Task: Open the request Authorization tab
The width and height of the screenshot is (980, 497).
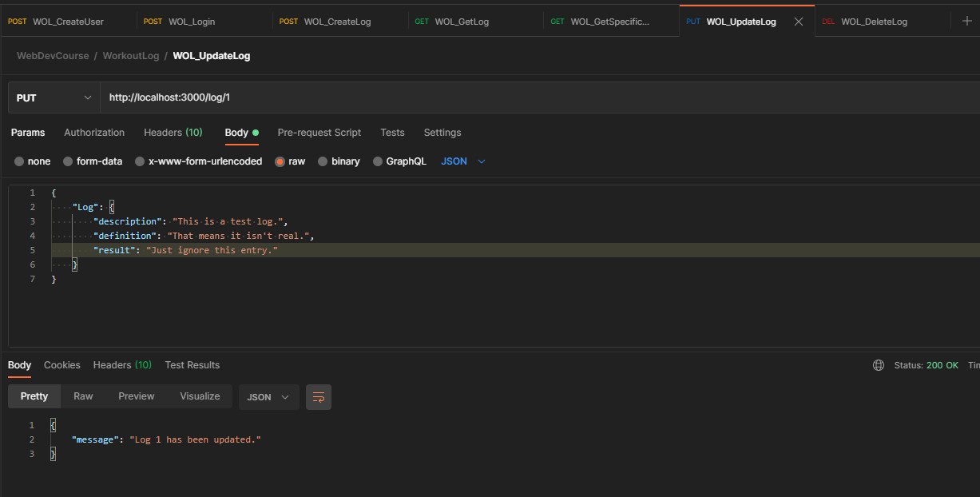Action: tap(94, 133)
